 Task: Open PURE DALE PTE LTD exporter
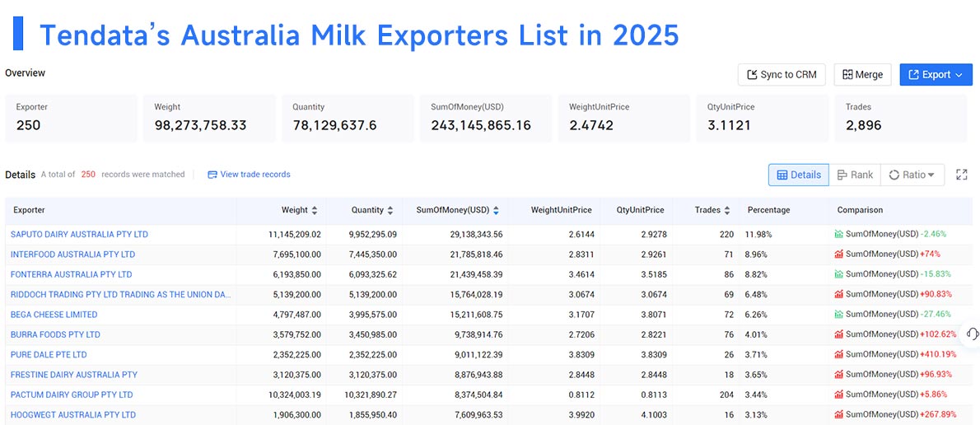49,354
